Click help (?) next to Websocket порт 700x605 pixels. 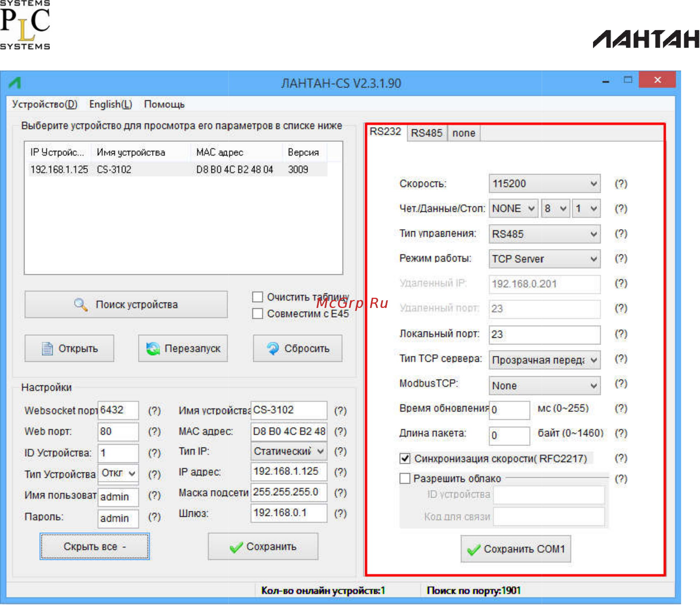154,410
